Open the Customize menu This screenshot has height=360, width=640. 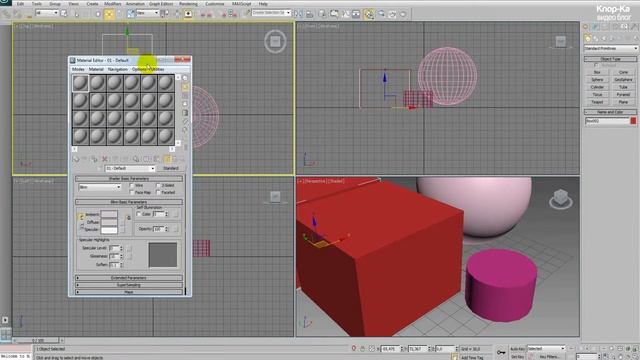point(215,4)
